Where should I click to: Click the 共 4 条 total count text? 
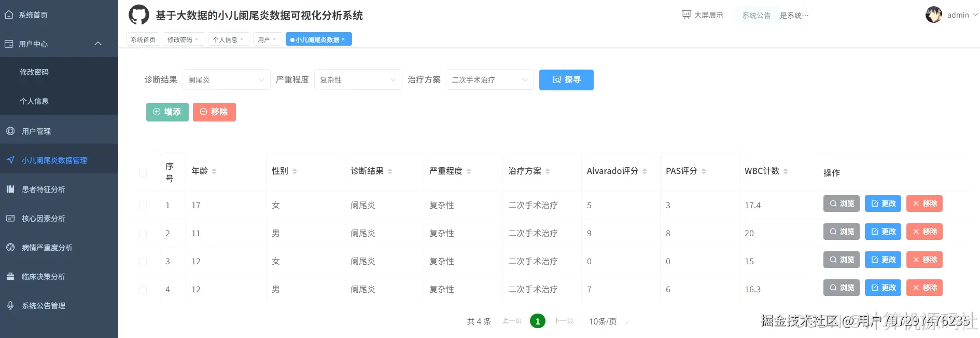[479, 321]
